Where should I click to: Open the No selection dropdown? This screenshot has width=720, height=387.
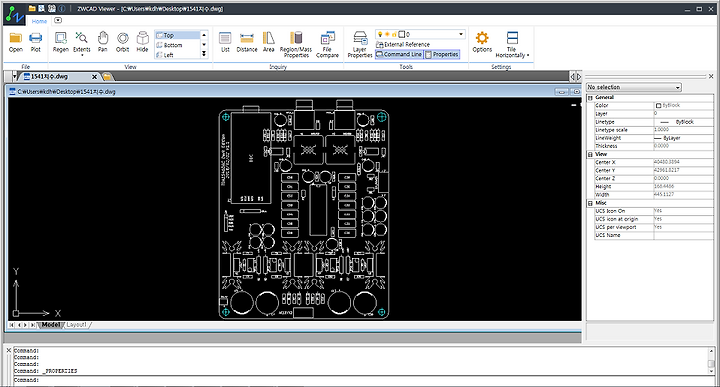pos(634,87)
